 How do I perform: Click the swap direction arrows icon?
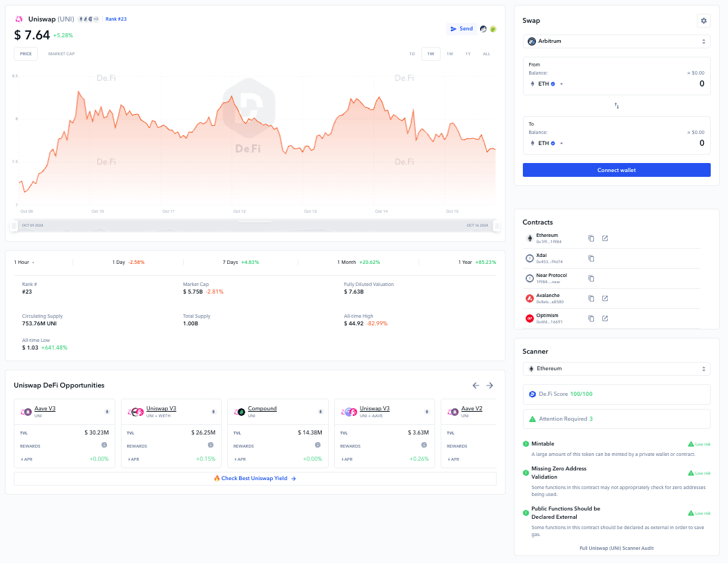point(617,106)
